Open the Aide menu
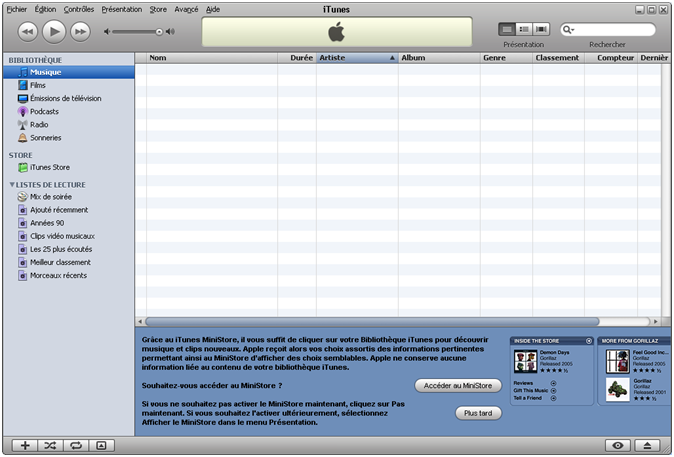This screenshot has height=457, width=674. (213, 9)
